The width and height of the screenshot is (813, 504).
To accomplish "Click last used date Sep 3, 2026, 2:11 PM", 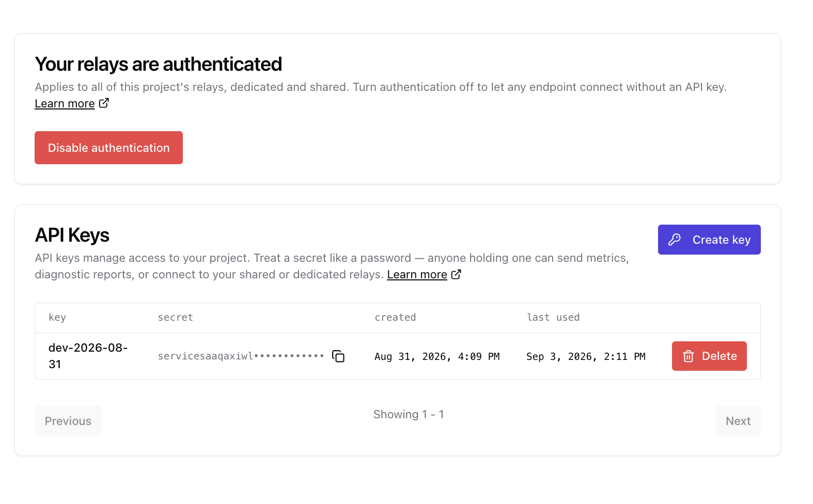I will tap(586, 356).
